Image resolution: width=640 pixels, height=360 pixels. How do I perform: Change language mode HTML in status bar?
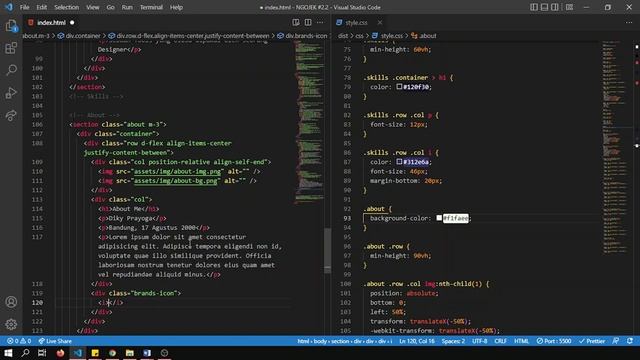521,341
